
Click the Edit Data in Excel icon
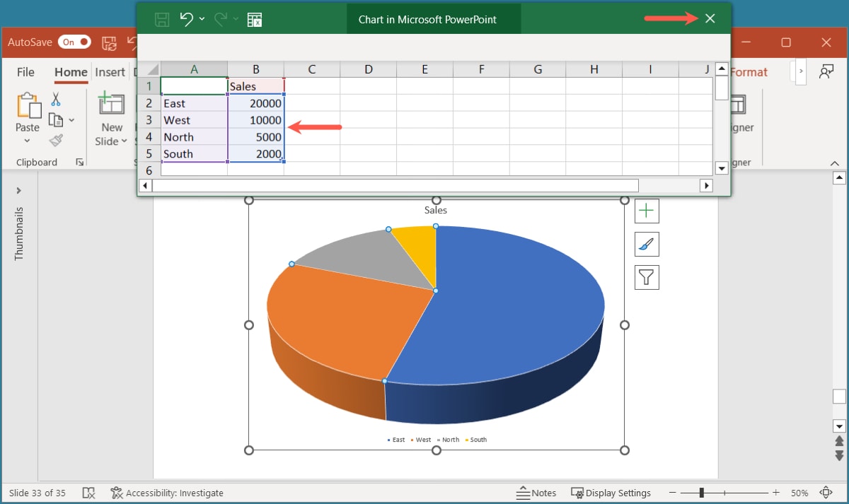254,19
